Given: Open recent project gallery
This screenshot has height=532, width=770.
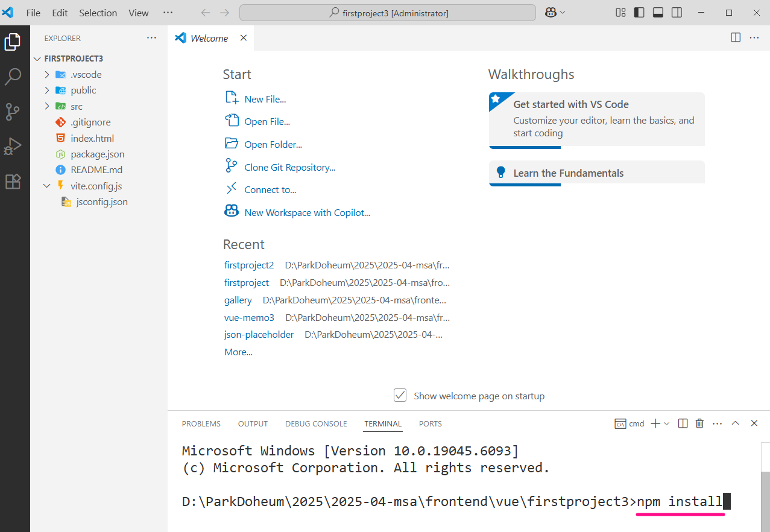Looking at the screenshot, I should tap(238, 300).
